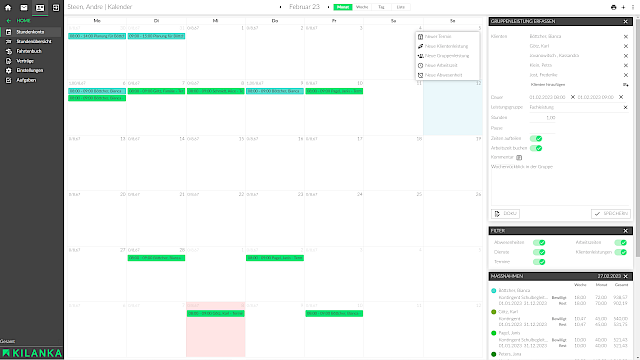Remove client Götz, Karl from list

(x=626, y=46)
